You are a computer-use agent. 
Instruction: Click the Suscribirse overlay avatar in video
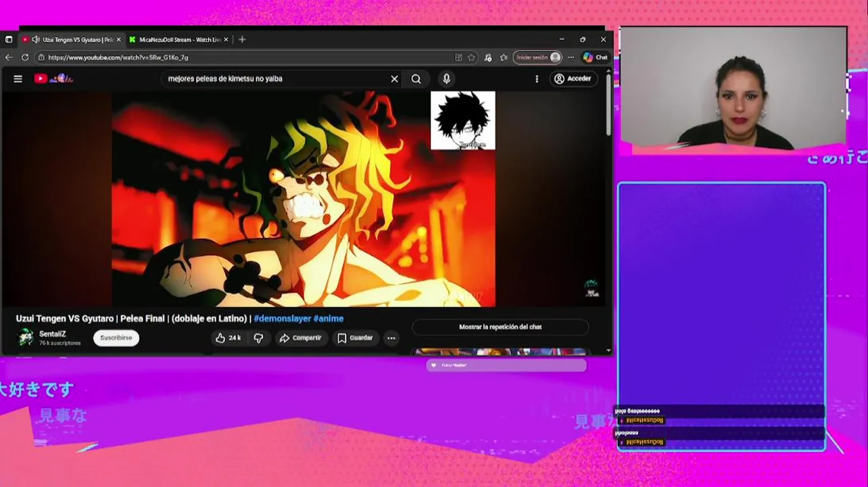tap(463, 120)
